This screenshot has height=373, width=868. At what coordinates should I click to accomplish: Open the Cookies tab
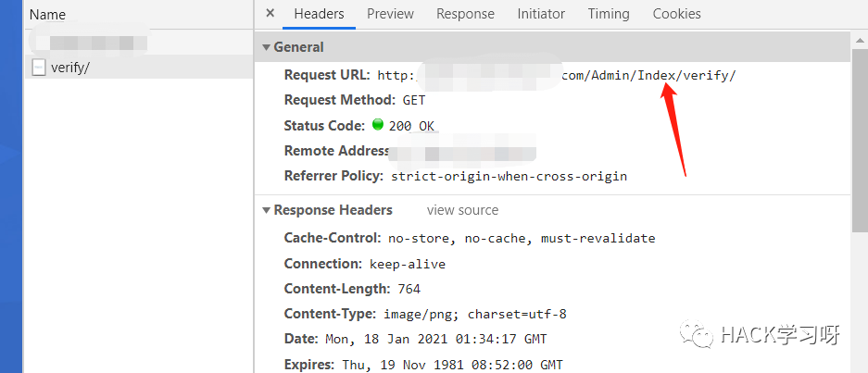[x=676, y=14]
